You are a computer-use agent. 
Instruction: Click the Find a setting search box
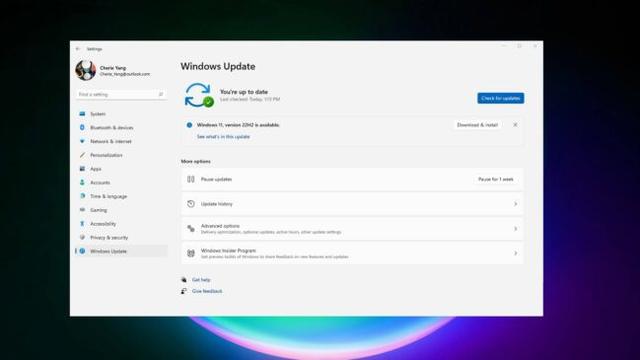[x=121, y=94]
